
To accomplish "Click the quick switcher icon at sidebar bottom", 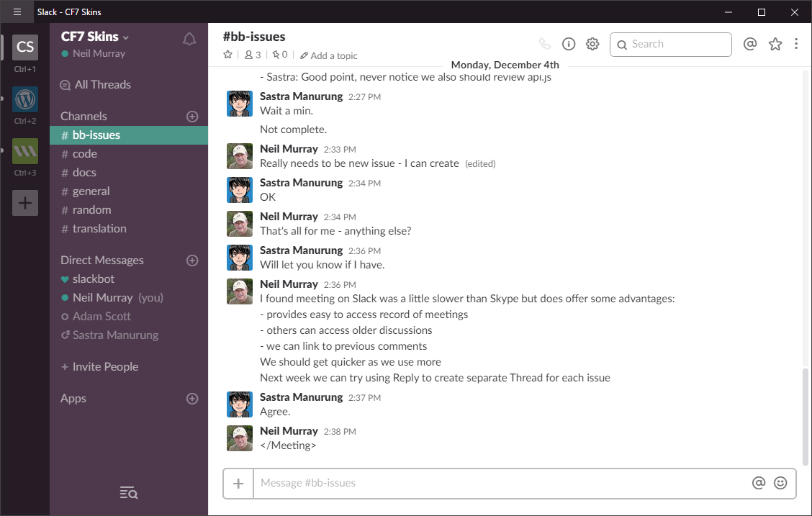I will pyautogui.click(x=128, y=493).
